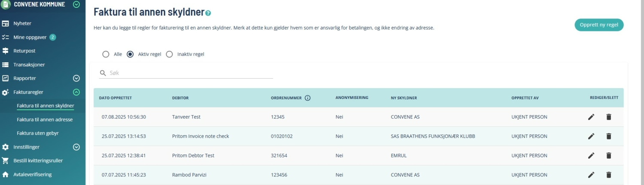Click the Bestill kvitteringsruller cart icon
This screenshot has width=644, height=185.
coord(6,160)
